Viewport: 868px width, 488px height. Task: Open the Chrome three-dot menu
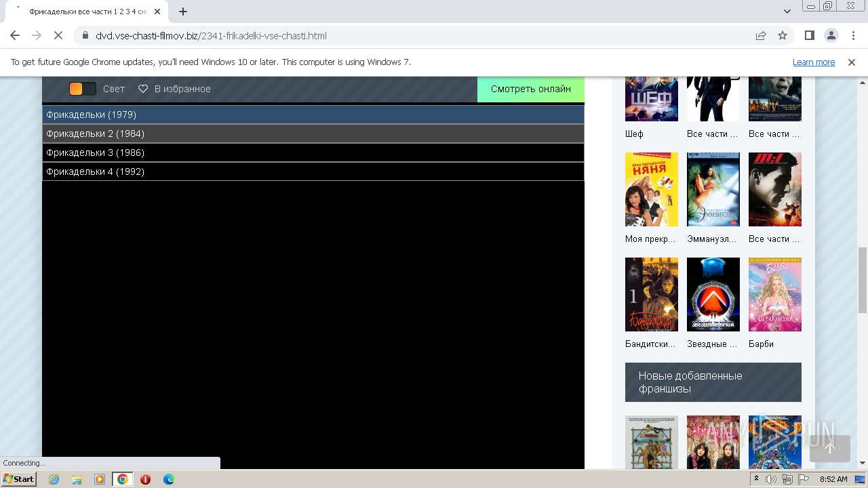pos(852,35)
